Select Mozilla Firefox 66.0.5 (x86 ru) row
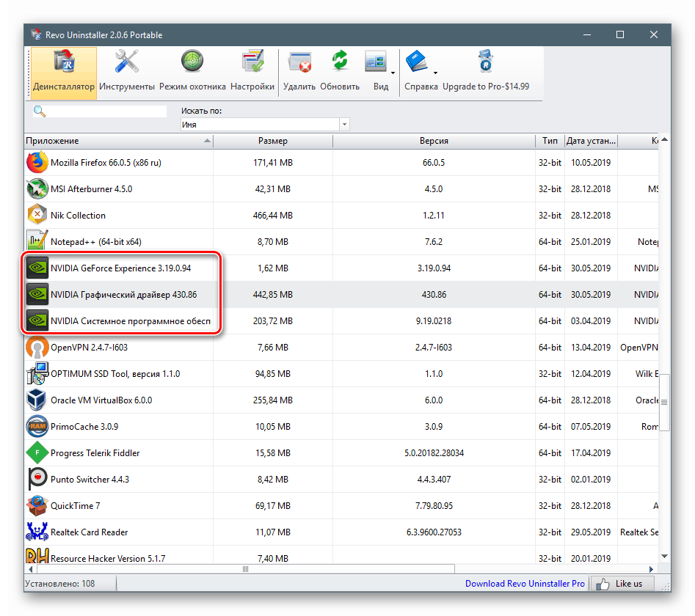Screen dimensions: 695x616 pos(341,163)
